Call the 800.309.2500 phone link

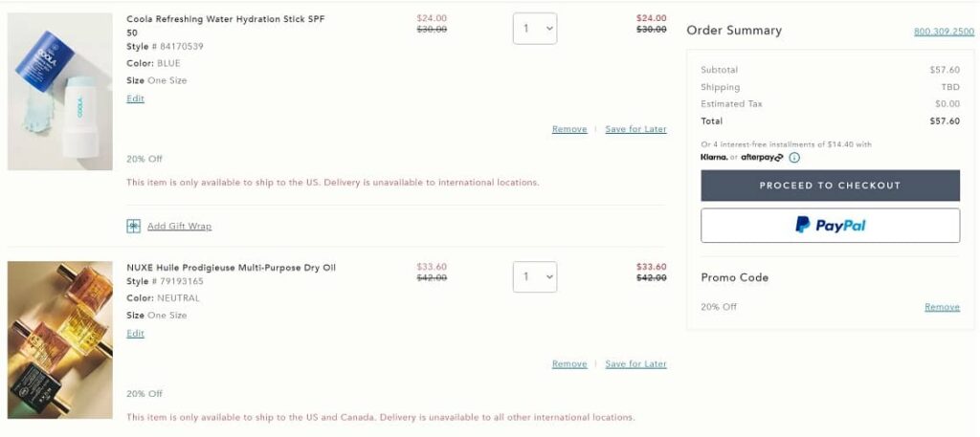click(x=944, y=32)
